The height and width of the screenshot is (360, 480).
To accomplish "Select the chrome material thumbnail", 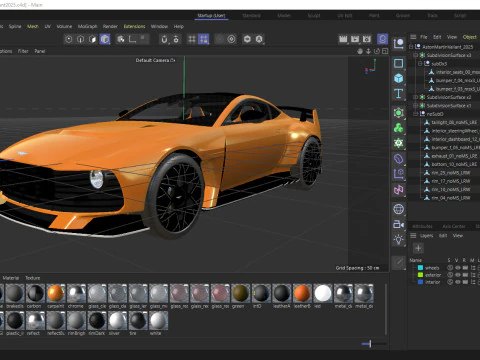I will tap(76, 294).
